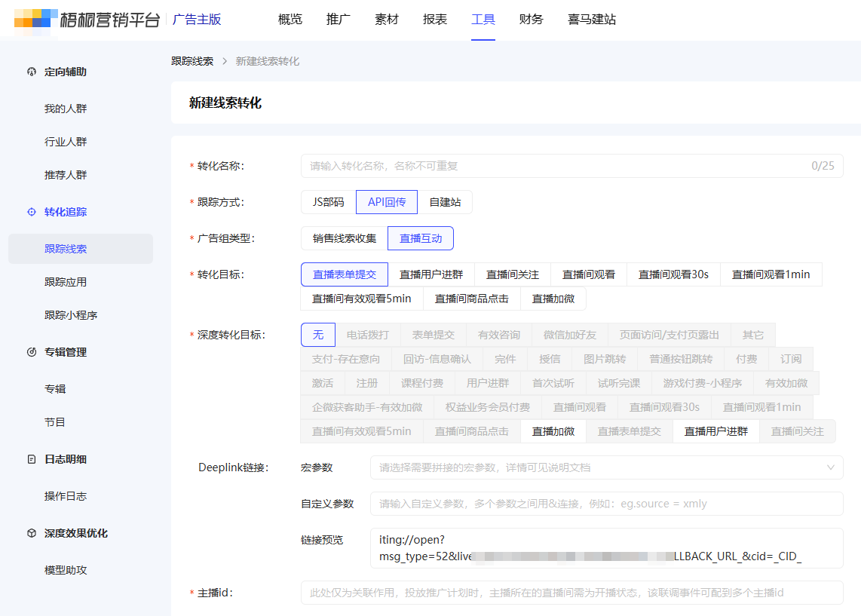Open 行业人群 in the sidebar
The height and width of the screenshot is (616, 861).
[66, 142]
